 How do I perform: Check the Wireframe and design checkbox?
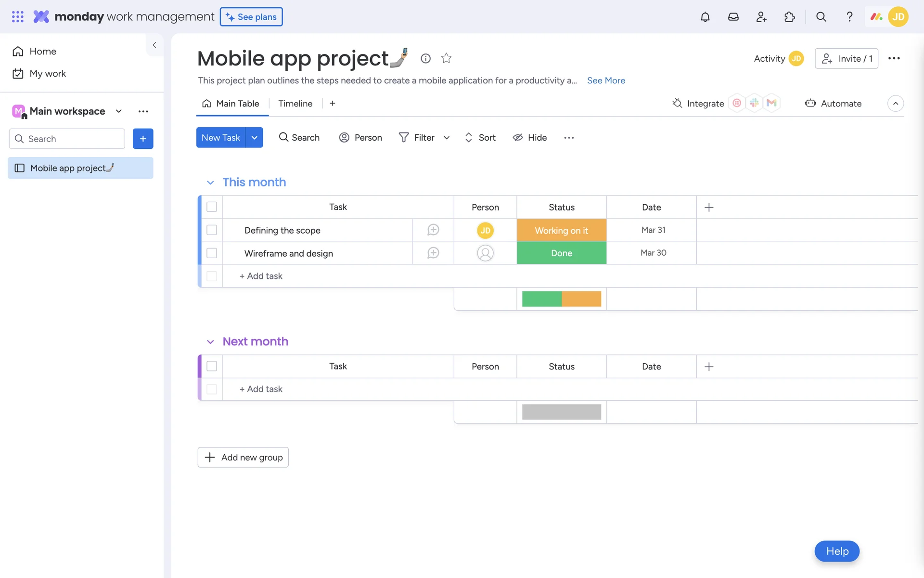[x=212, y=253]
